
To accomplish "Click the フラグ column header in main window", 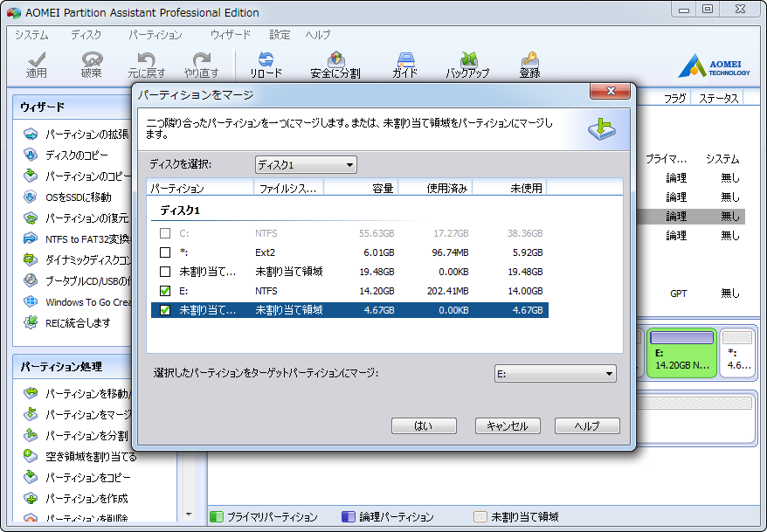I will point(675,99).
